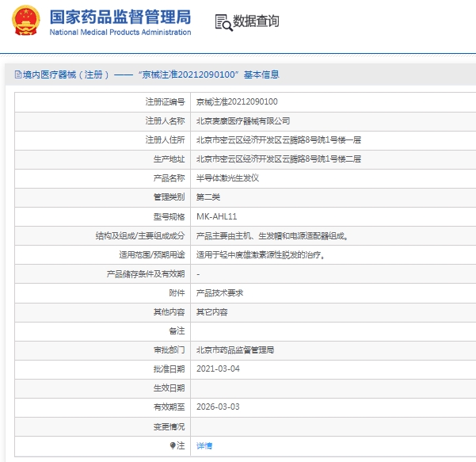Click the 数据查询 magnifier document icon
The height and width of the screenshot is (462, 476).
(223, 22)
